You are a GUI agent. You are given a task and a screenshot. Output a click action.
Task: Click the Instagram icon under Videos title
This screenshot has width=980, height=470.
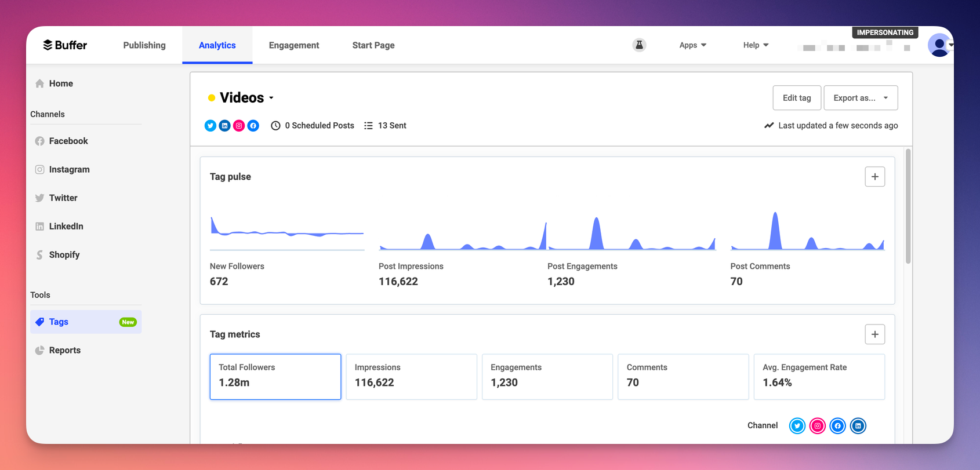click(239, 126)
